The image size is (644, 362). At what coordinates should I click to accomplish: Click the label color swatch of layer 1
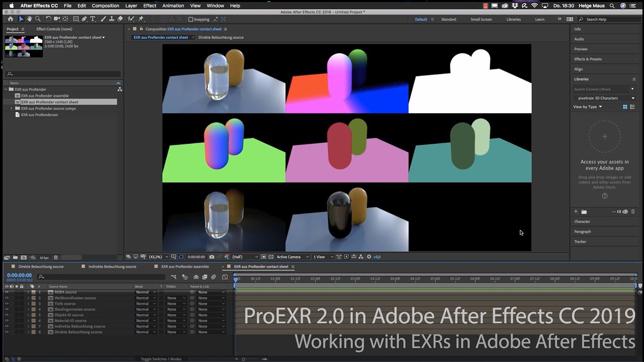pos(33,292)
